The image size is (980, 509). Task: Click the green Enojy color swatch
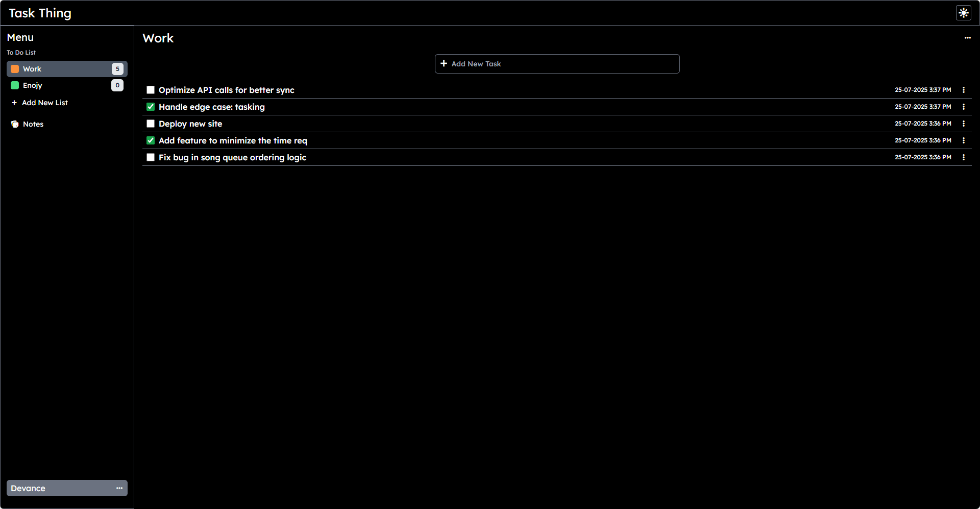coord(15,85)
